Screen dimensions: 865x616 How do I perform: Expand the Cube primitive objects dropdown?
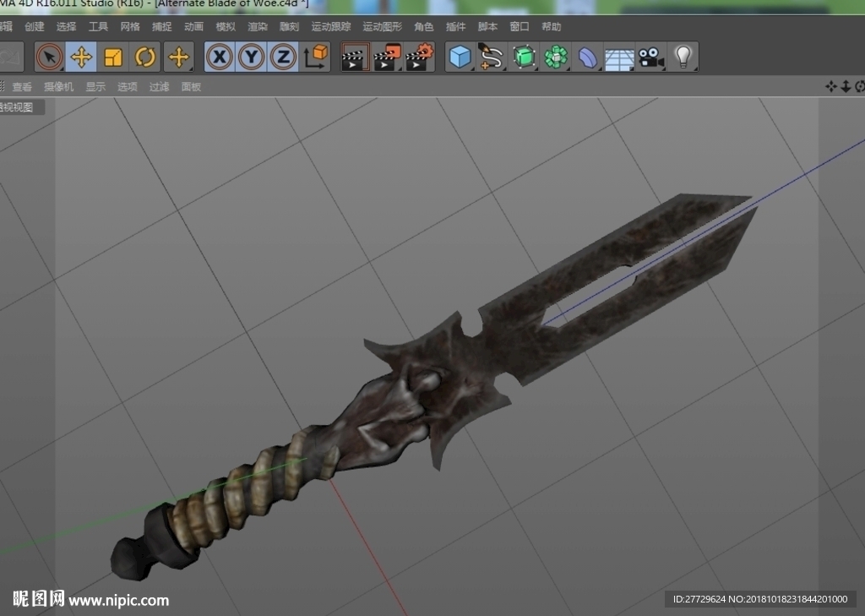click(460, 57)
